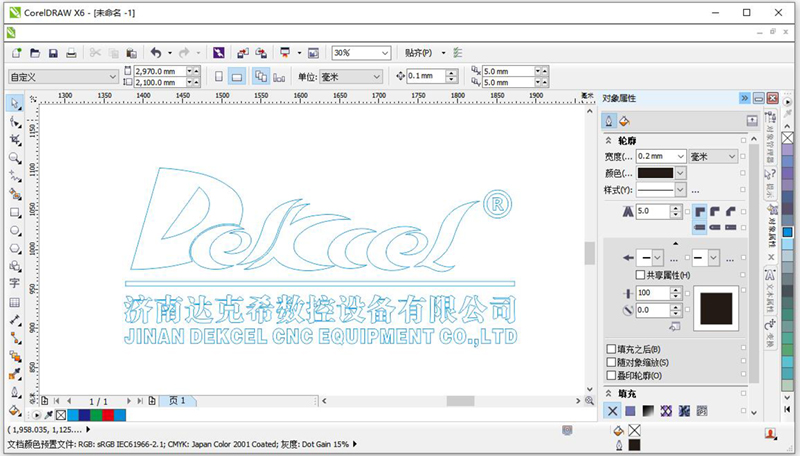This screenshot has height=456, width=800.
Task: Choose the No fill X icon
Action: pos(612,411)
